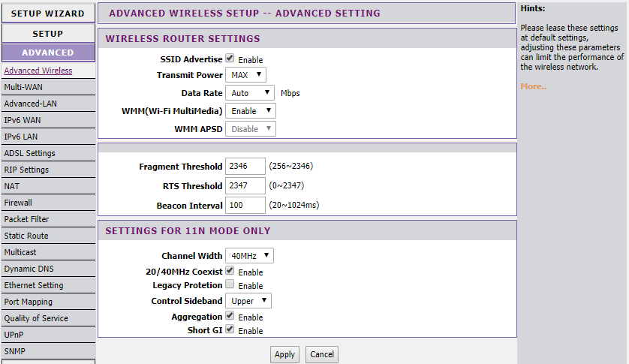Click the Hints: heading
The width and height of the screenshot is (629, 364).
point(533,8)
